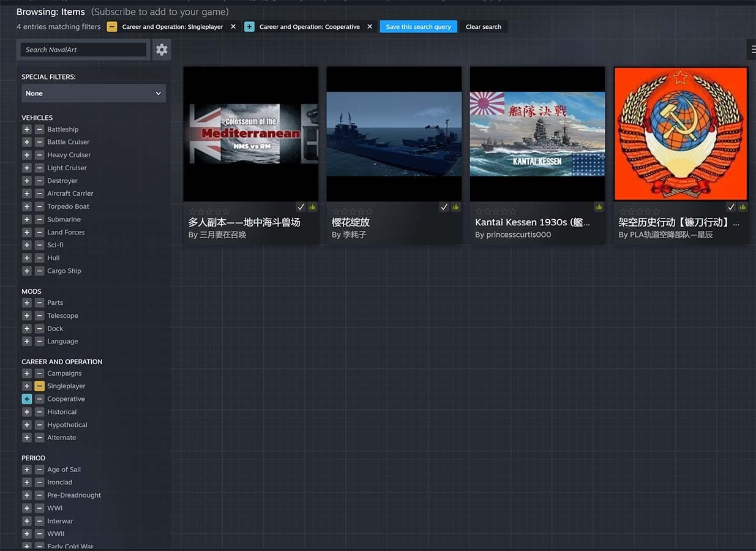Exclude the Battleship filter with minus
756x551 pixels.
point(39,129)
